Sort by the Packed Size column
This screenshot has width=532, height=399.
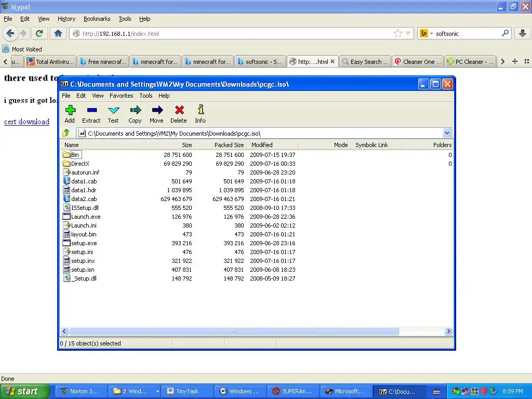[x=221, y=145]
